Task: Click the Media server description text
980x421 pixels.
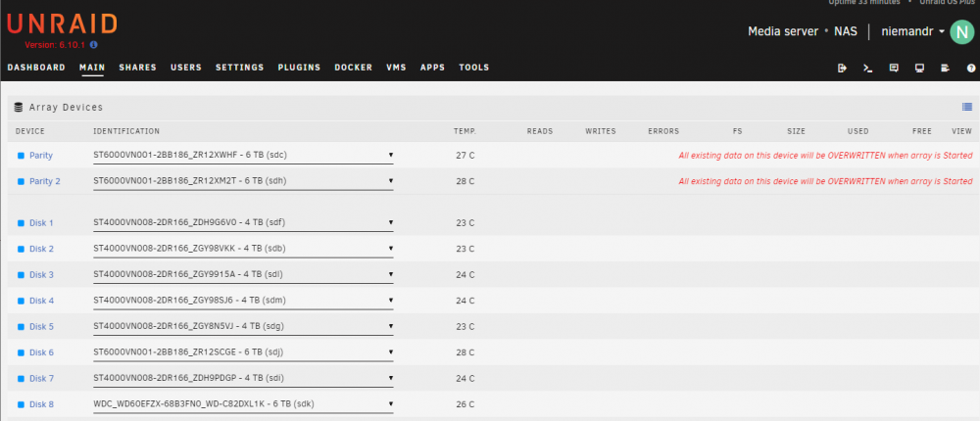Action: point(783,31)
